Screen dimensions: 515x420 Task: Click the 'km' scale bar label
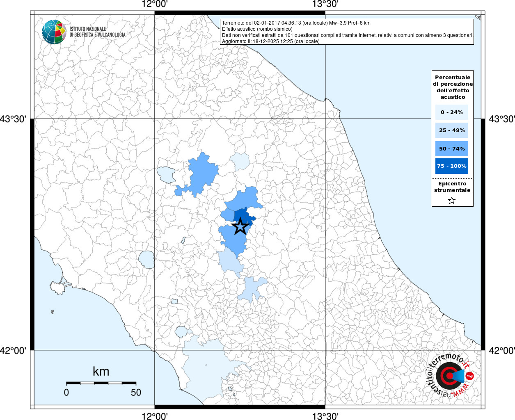pyautogui.click(x=101, y=371)
